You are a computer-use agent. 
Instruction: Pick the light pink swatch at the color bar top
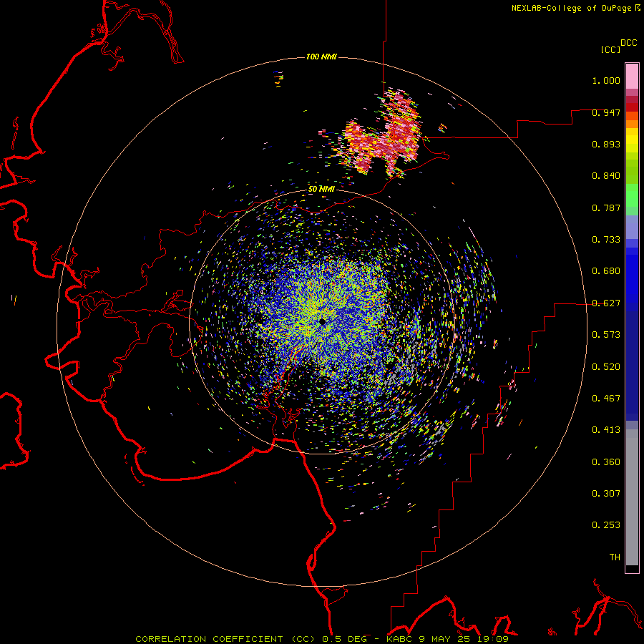632,76
